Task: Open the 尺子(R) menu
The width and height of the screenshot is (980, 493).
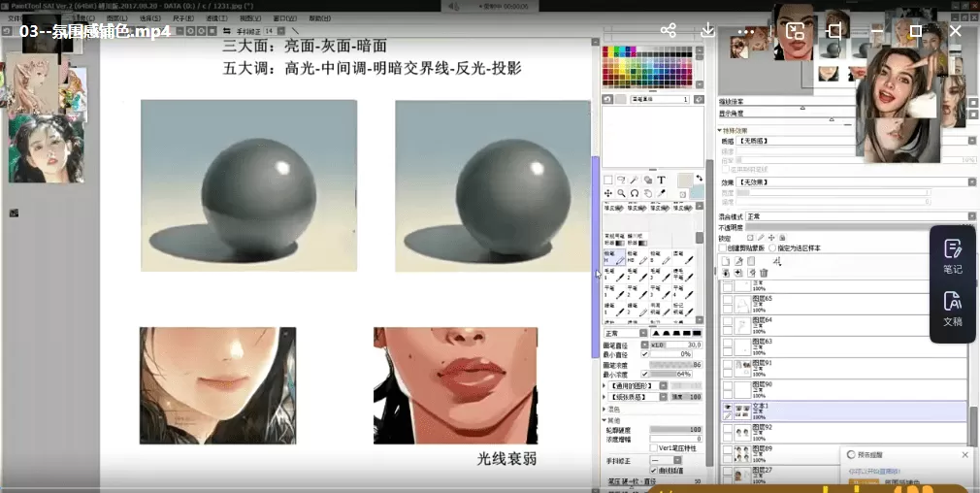Action: coord(182,18)
